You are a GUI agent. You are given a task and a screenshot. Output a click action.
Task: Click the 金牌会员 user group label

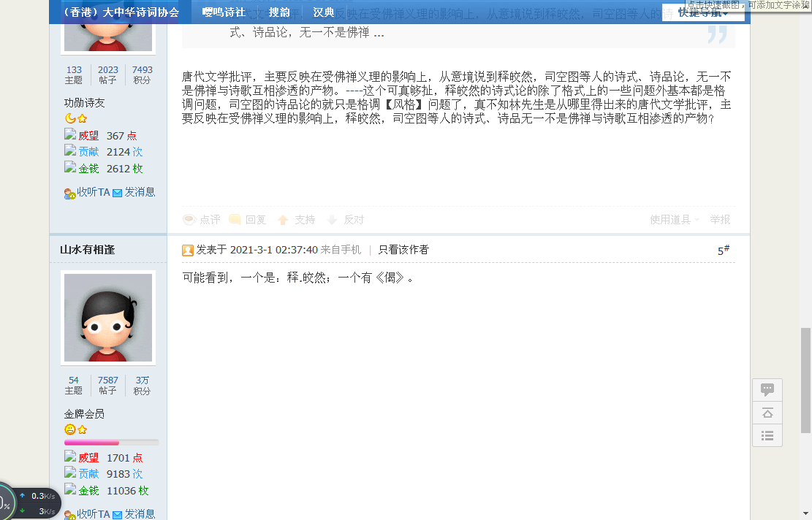click(x=84, y=414)
